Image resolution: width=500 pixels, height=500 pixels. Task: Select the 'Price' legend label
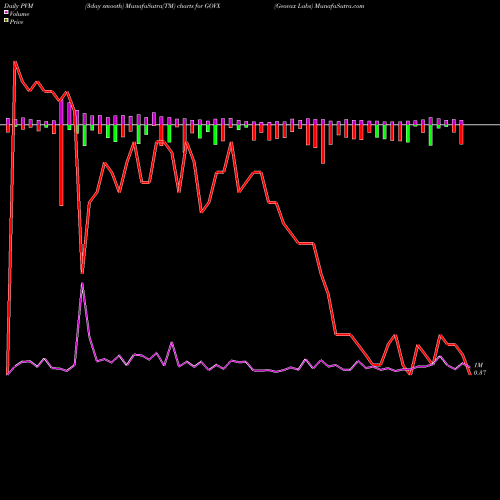[16, 22]
